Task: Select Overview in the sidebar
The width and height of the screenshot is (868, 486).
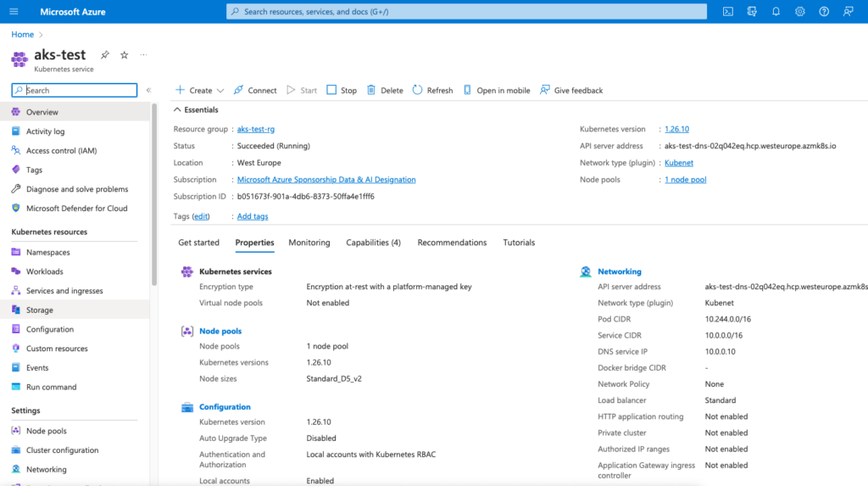Action: coord(75,112)
